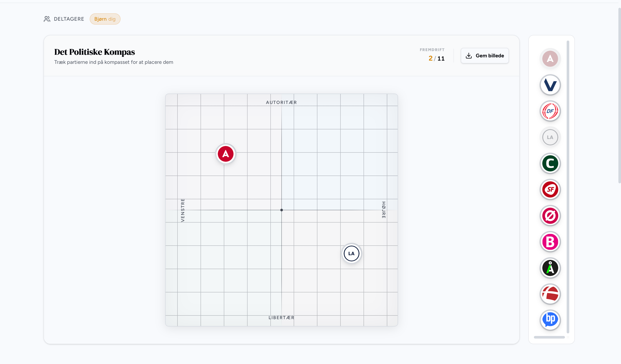The image size is (621, 364).
Task: Select the Bjørn dig participant chip
Action: pyautogui.click(x=105, y=19)
